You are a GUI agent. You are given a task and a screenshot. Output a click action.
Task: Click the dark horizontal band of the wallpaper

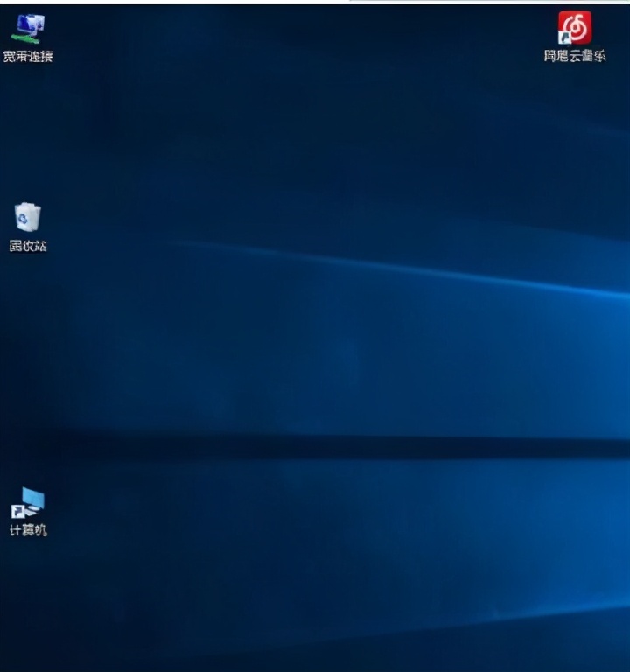pos(350,446)
